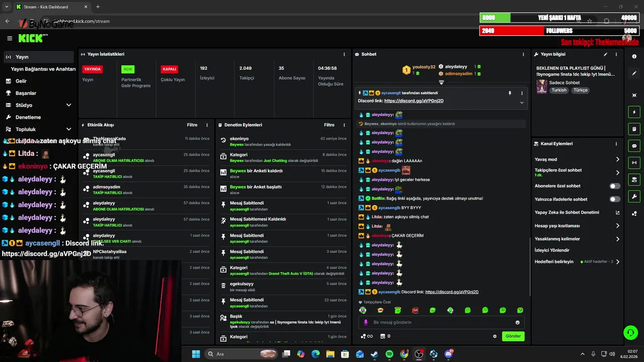Image resolution: width=644 pixels, height=362 pixels.
Task: Toggle the wrench panel icon in the right rail
Action: pyautogui.click(x=634, y=196)
